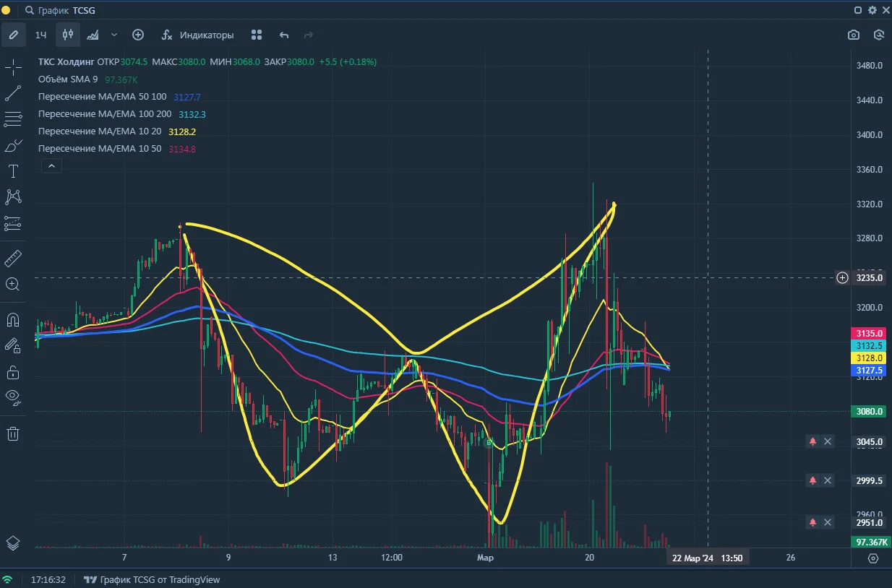Remove the 3045.0 price alert
This screenshot has height=588, width=892.
(828, 441)
